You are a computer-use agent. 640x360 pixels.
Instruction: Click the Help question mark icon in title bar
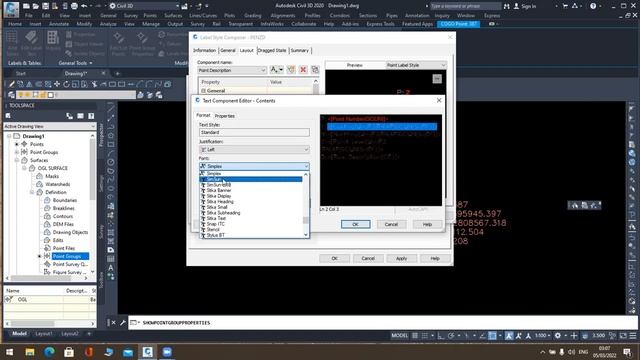593,6
